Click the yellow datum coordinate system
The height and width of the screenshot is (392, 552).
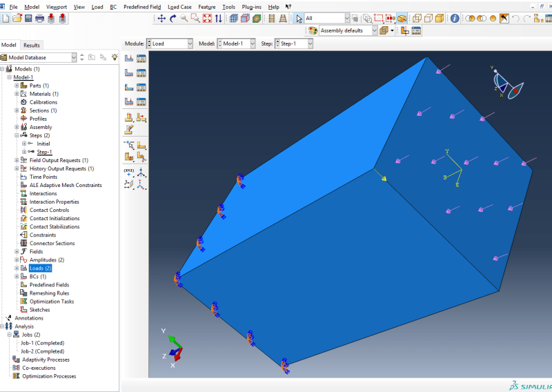(x=453, y=168)
